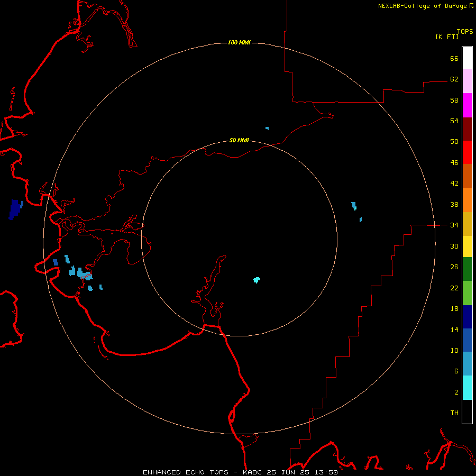Click the "[K FT]" units label
This screenshot has height=476, width=476.
(x=447, y=36)
